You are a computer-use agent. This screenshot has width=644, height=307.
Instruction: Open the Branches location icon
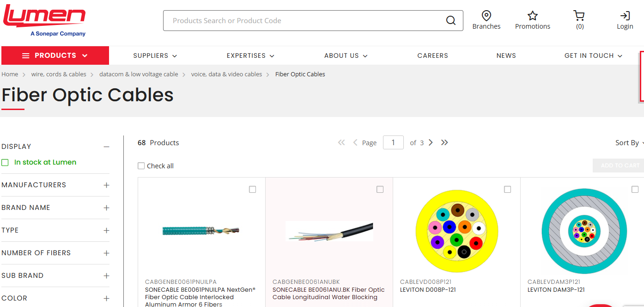486,16
